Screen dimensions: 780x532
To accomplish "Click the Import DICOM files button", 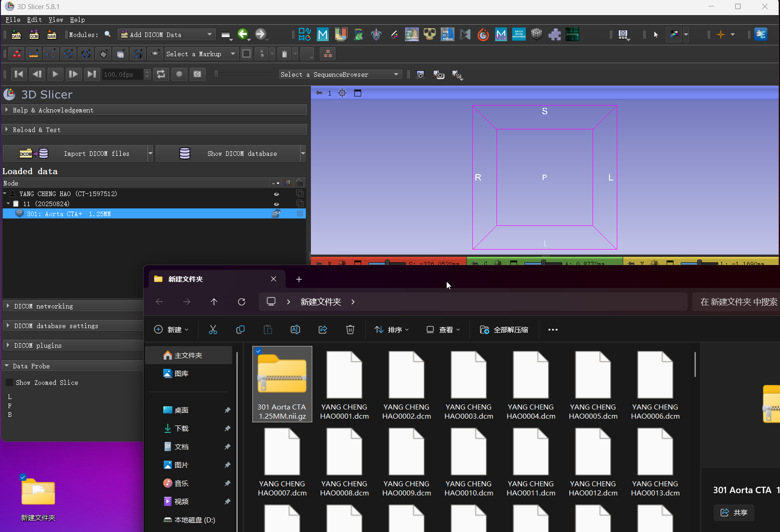I will tap(75, 154).
